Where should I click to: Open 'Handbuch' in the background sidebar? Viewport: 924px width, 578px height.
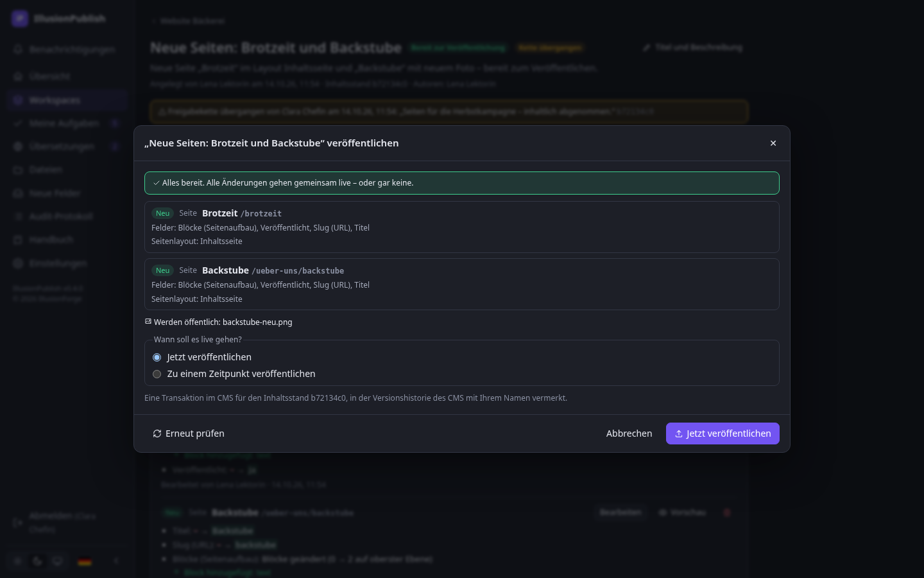tap(67, 240)
